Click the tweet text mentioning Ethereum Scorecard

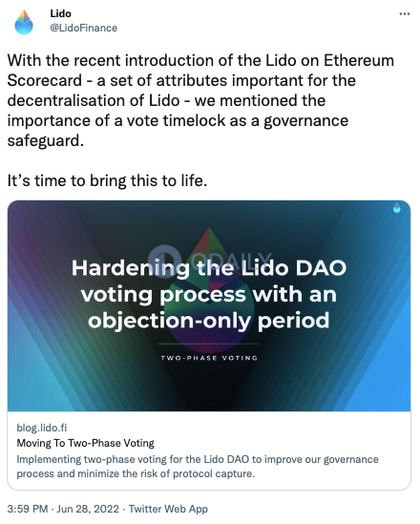tap(200, 100)
